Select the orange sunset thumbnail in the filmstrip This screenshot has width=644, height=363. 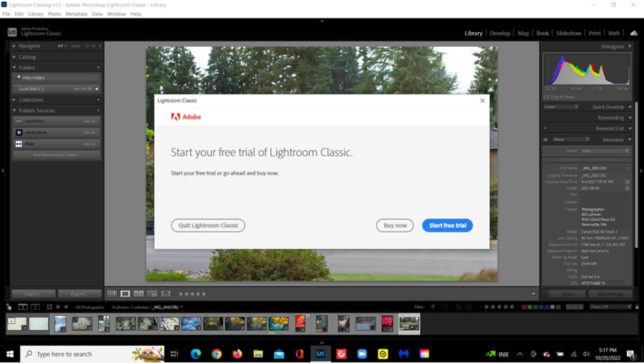coord(301,324)
